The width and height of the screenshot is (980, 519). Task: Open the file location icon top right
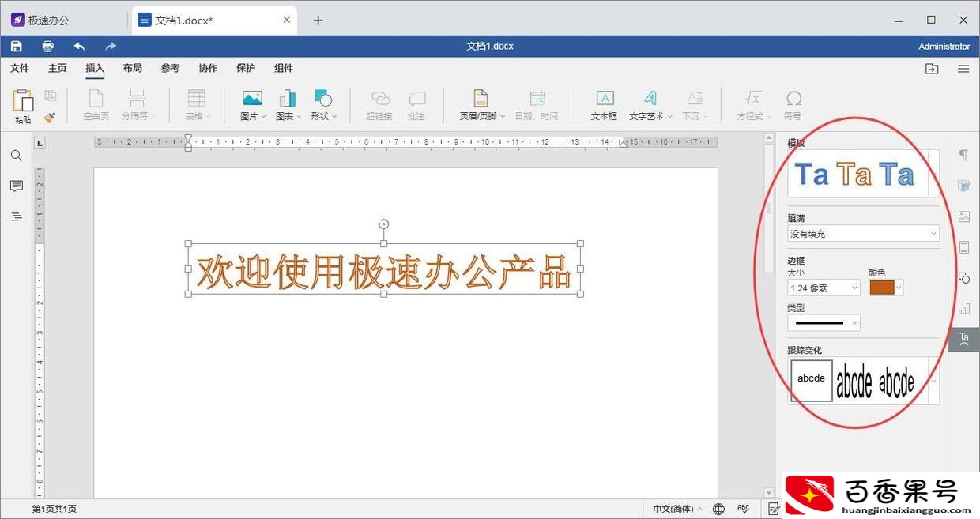click(x=932, y=69)
